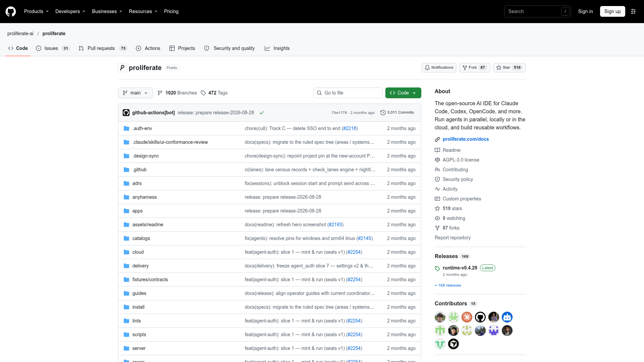
Task: Click the orange starburst contributor avatar
Action: click(467, 317)
